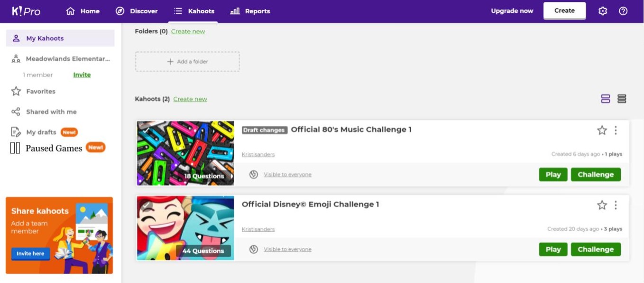Click the Kahoot! Pro logo
This screenshot has height=283, width=644.
[26, 11]
